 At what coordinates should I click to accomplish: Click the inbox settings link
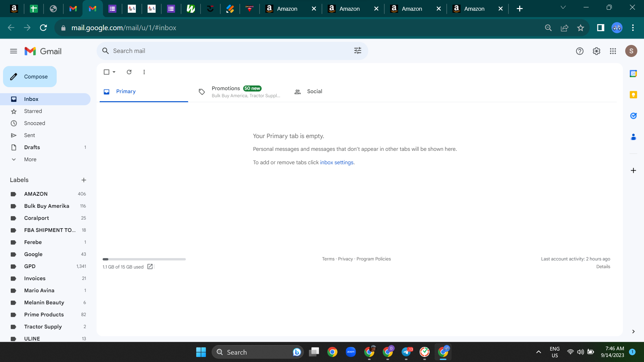(336, 163)
